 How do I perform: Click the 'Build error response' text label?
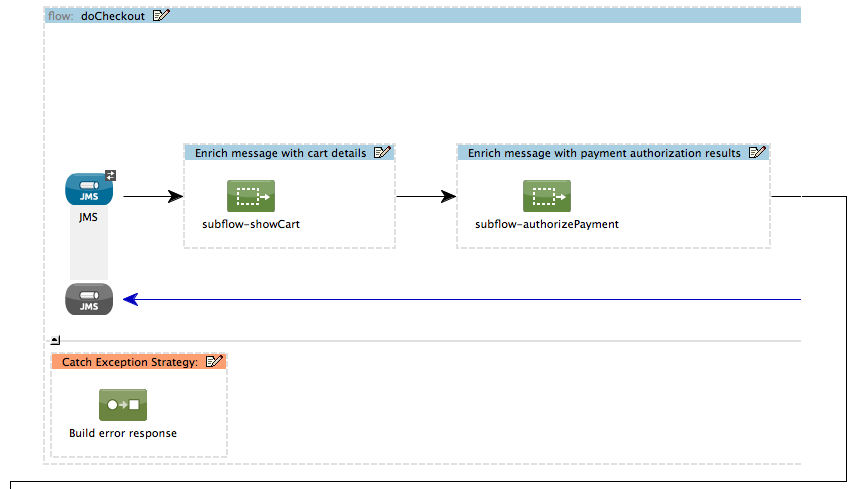click(x=123, y=433)
